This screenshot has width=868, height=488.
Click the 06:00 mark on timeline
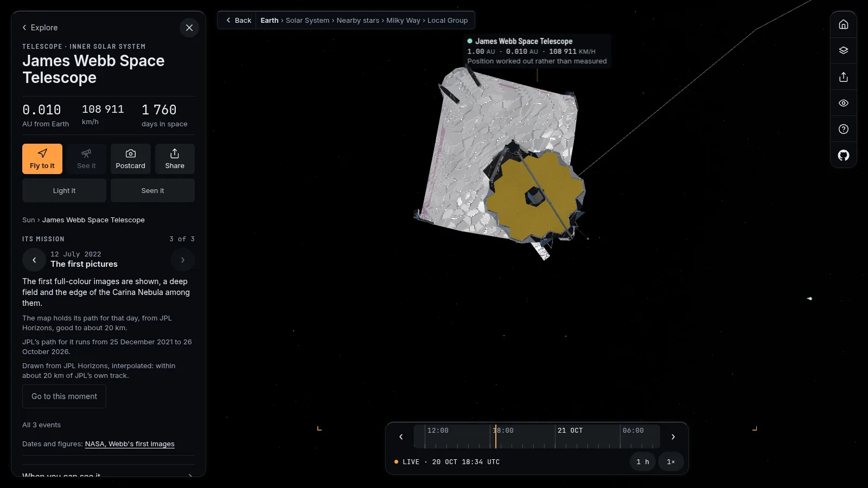(x=633, y=431)
